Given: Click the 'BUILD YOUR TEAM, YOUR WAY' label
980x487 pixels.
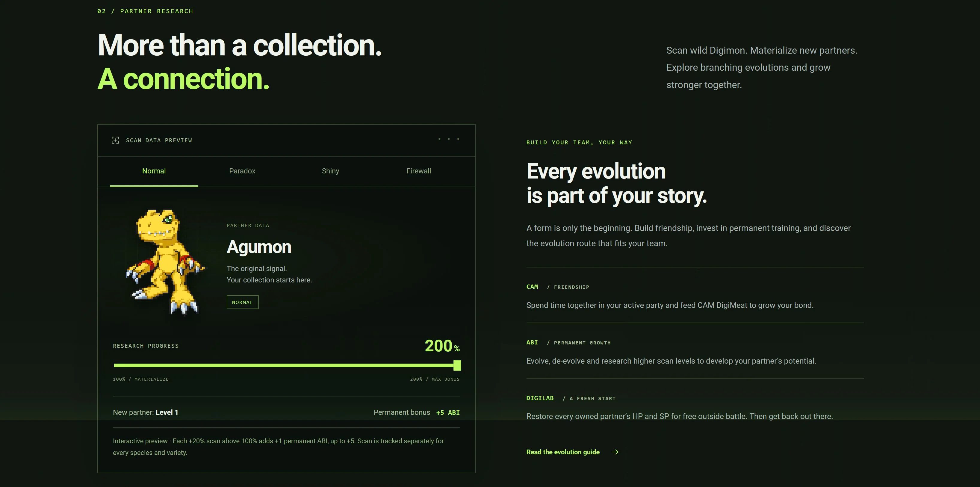Looking at the screenshot, I should (579, 142).
